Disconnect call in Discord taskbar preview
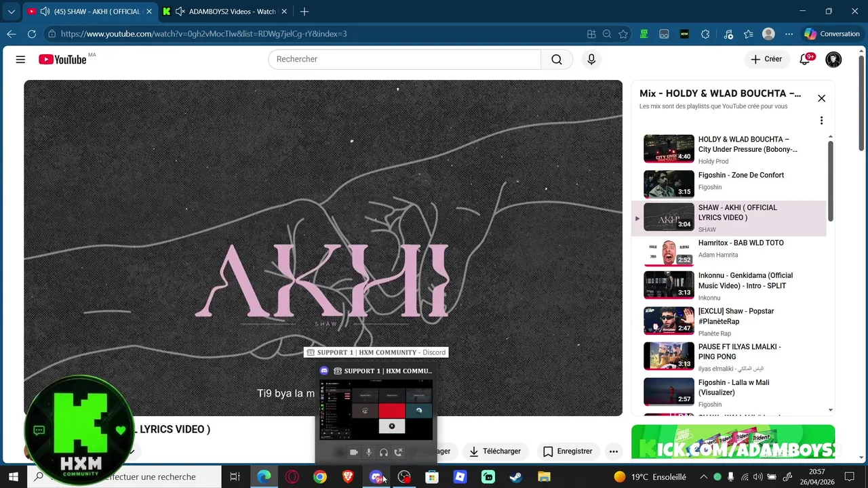This screenshot has height=488, width=868. point(399,452)
